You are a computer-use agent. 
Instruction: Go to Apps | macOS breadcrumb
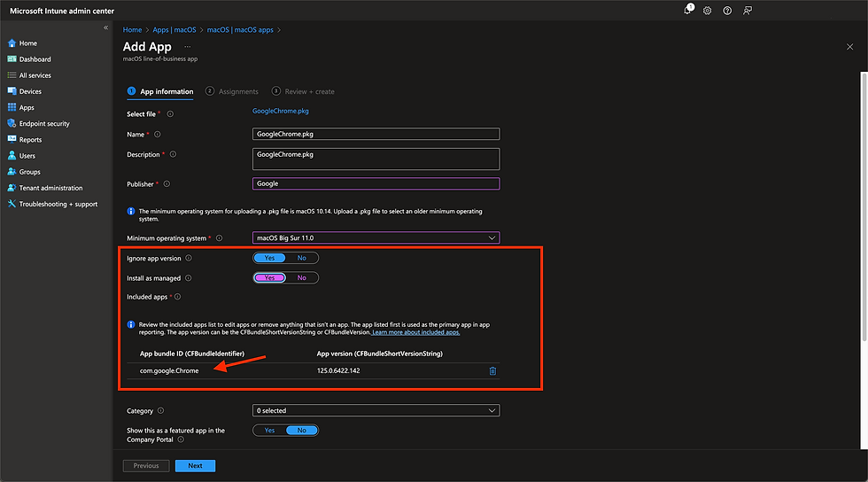click(x=174, y=30)
